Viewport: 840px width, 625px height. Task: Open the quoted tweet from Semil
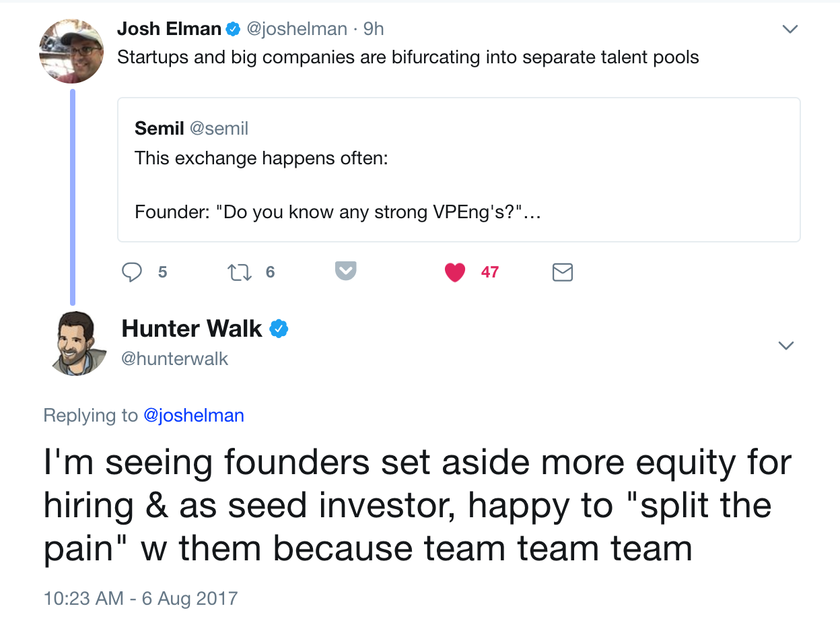[458, 170]
